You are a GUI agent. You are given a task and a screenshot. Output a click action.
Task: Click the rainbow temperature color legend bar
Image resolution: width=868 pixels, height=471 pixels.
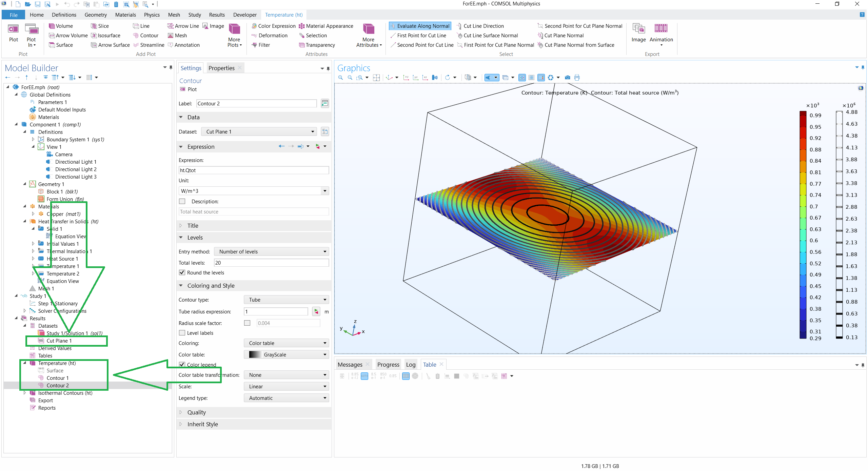click(x=803, y=224)
